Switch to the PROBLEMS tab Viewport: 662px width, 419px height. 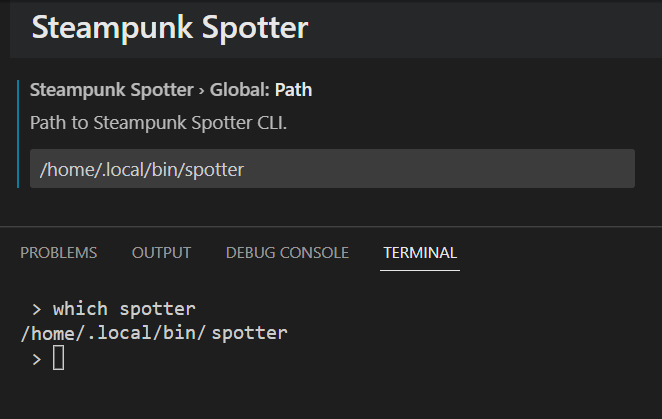pos(59,252)
